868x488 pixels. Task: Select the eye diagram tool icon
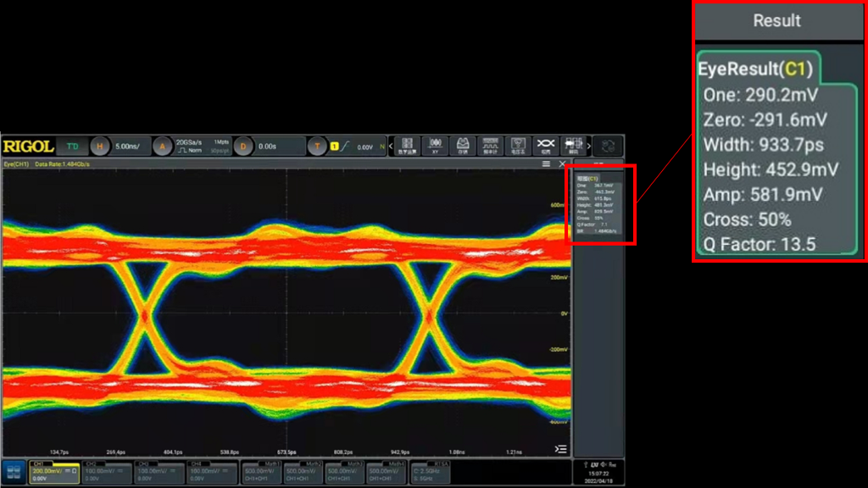(546, 146)
